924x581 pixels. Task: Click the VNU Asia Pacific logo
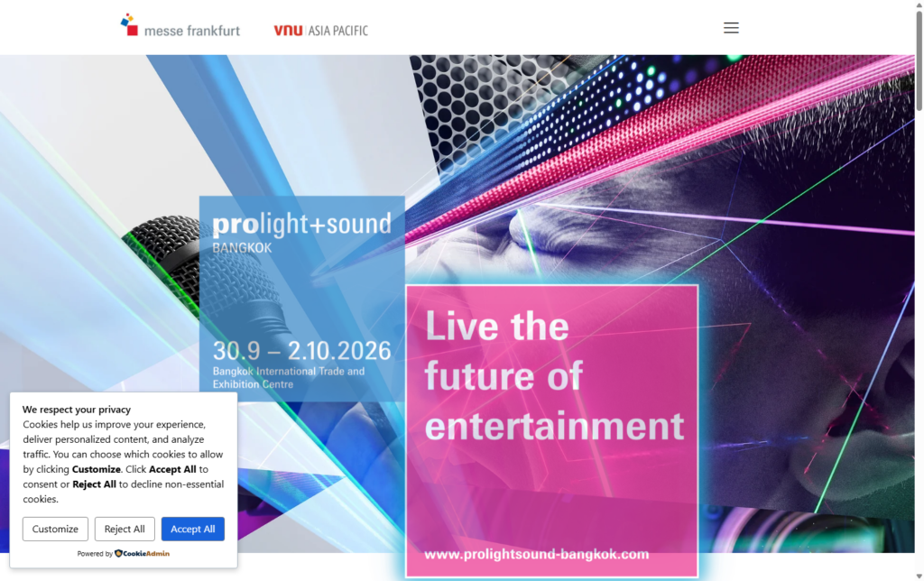(x=320, y=30)
